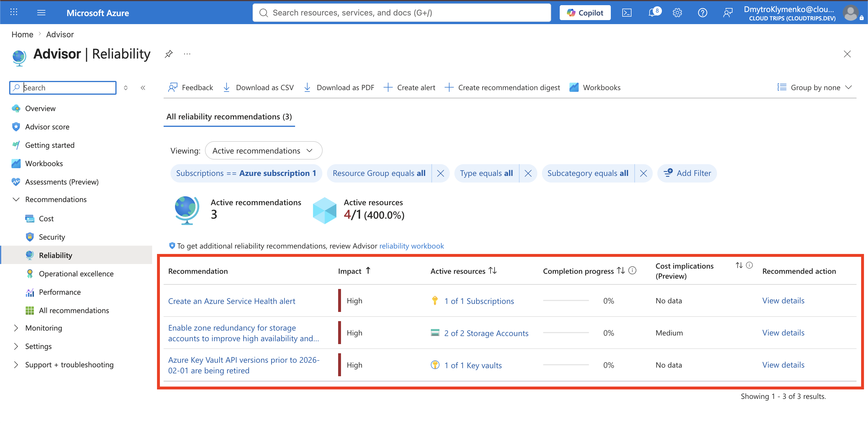Sort by Cost implications column
Viewport: 868px width, 423px height.
click(x=739, y=265)
